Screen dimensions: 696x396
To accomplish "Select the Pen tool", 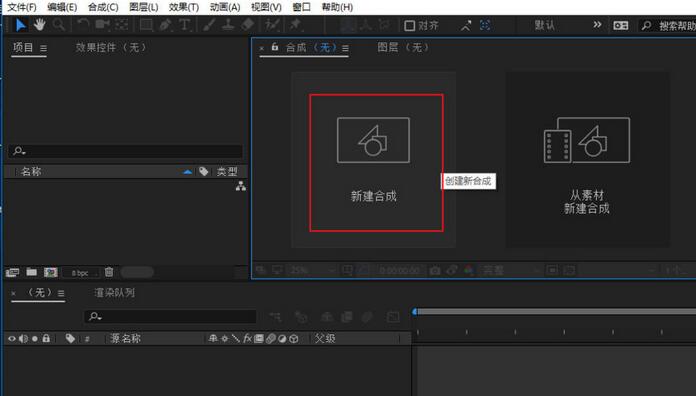I will point(166,25).
